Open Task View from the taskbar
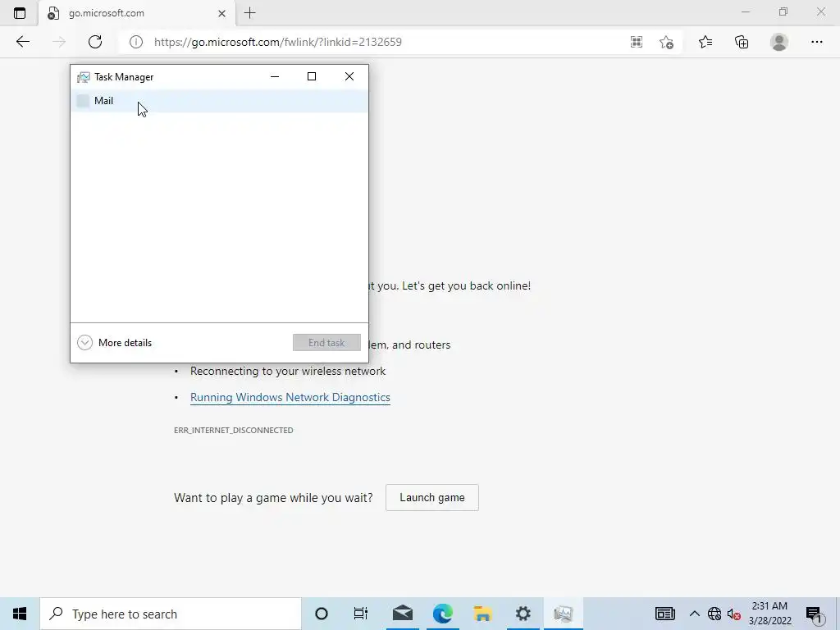Screen dimensions: 840x630 361,614
